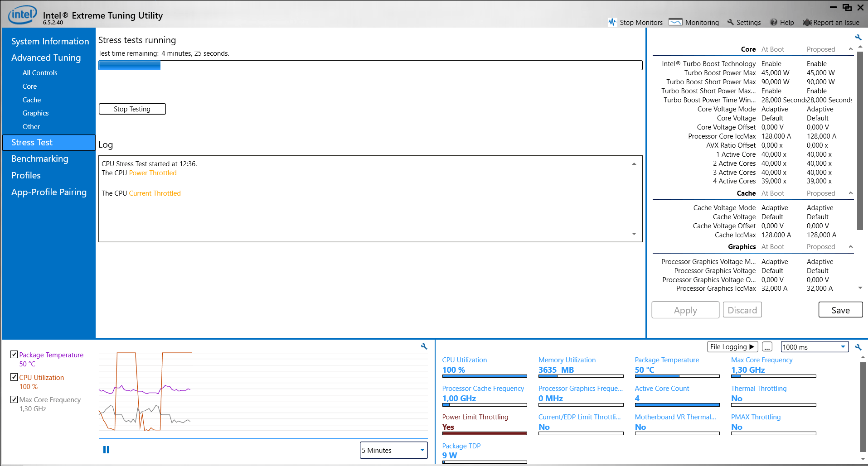Click the Active Core Count tile

(677, 395)
